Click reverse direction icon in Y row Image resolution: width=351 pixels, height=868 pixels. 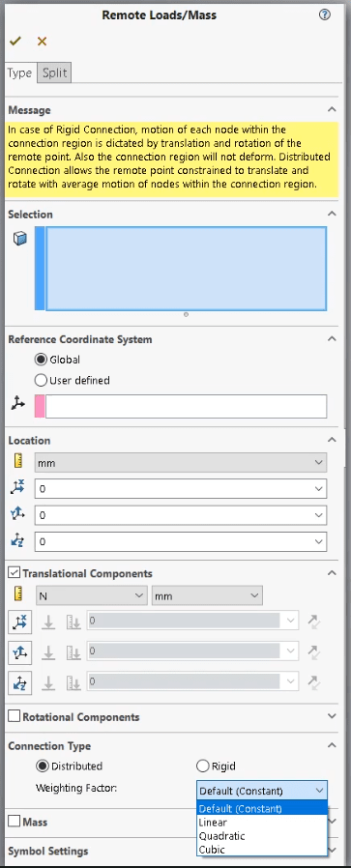coord(314,651)
